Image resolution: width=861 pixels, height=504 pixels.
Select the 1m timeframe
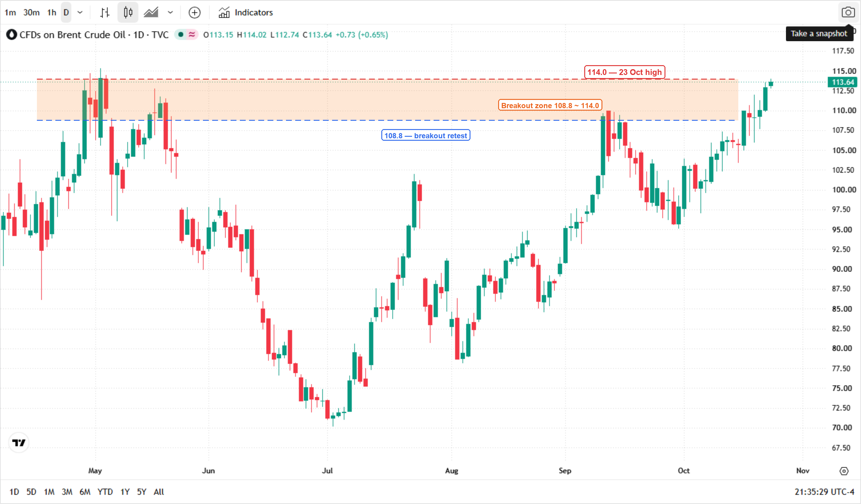[10, 13]
